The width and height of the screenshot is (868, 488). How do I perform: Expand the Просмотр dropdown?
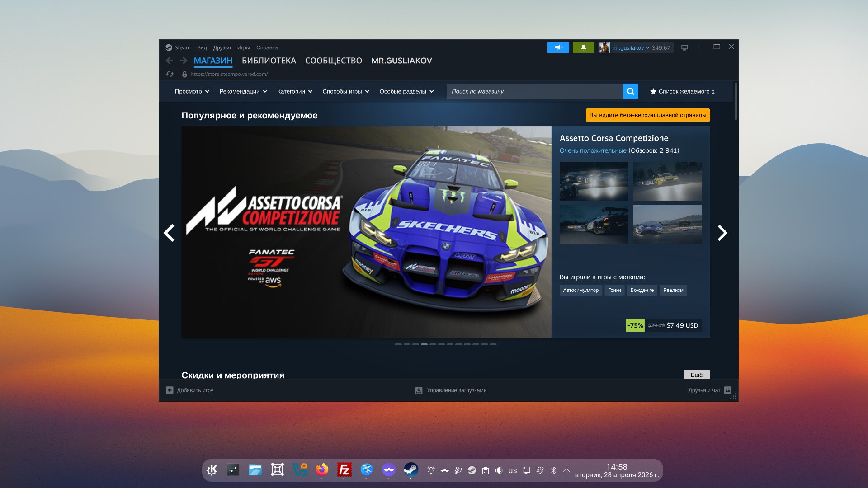point(192,91)
